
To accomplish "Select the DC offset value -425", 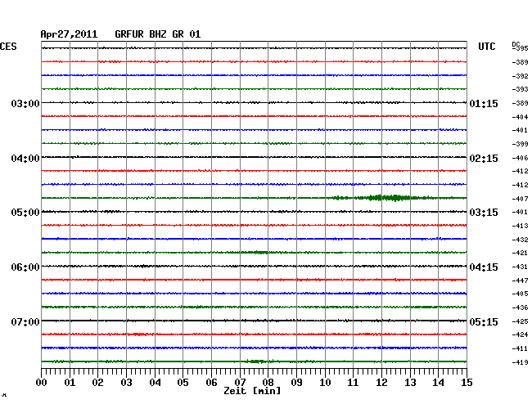I will 520,321.
